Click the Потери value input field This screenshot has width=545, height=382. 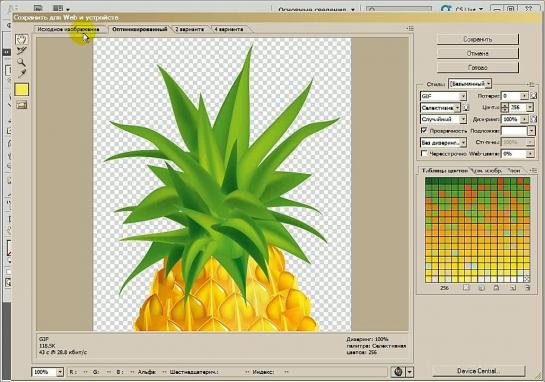[x=511, y=96]
